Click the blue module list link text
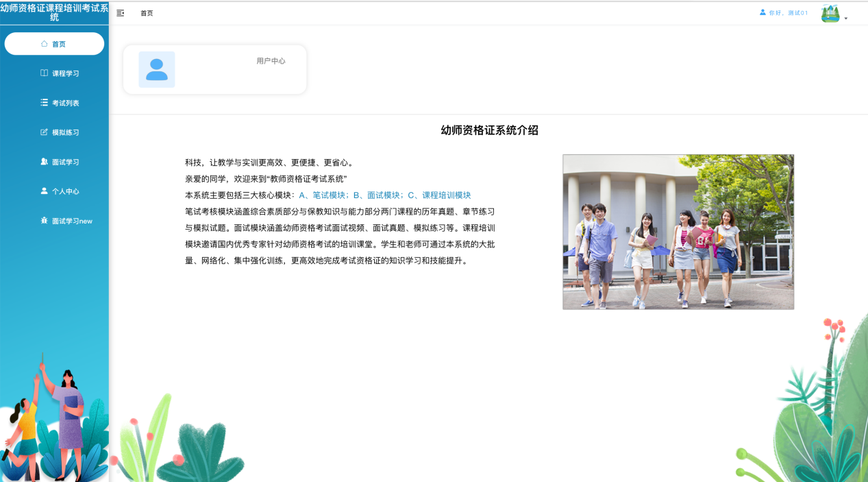868x482 pixels. pos(385,195)
